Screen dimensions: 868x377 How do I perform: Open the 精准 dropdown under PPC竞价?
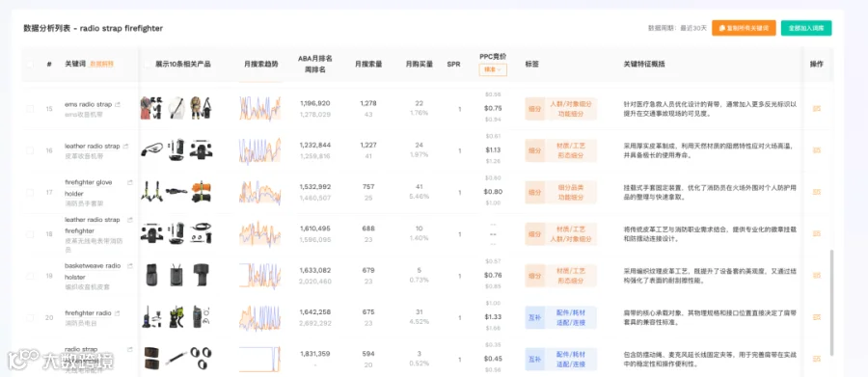click(493, 69)
